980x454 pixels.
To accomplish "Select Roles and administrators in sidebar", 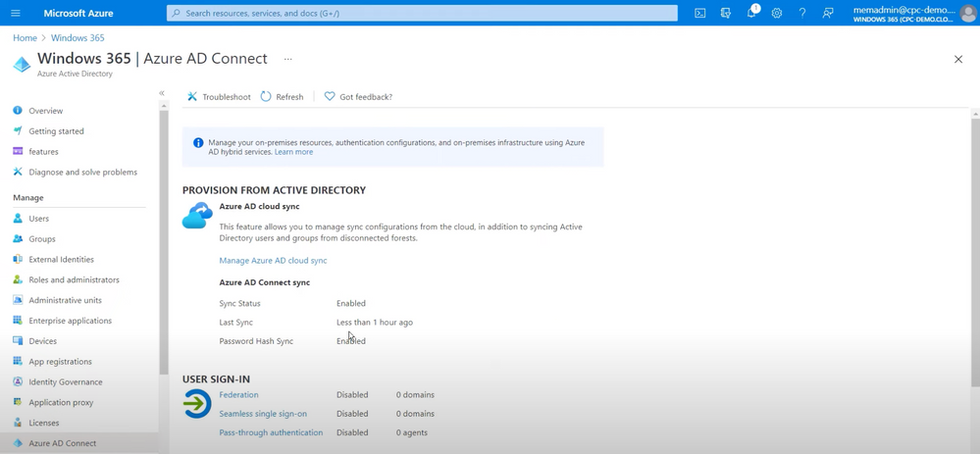I will (x=74, y=280).
